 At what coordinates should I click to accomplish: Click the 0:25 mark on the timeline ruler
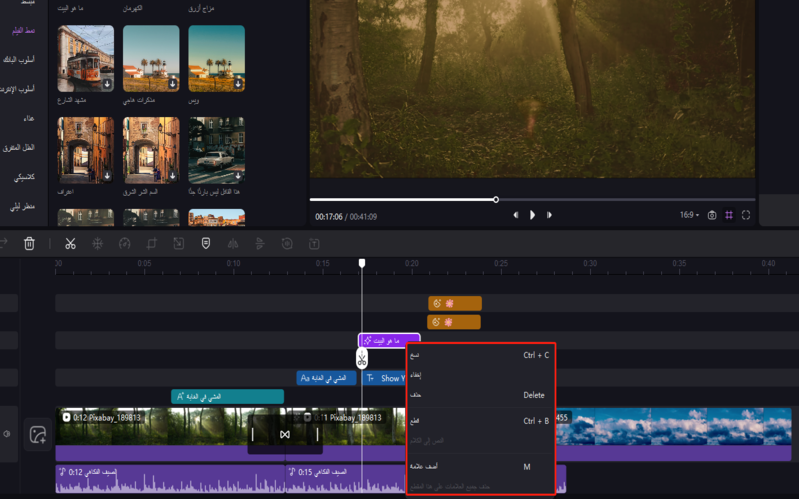pyautogui.click(x=501, y=264)
